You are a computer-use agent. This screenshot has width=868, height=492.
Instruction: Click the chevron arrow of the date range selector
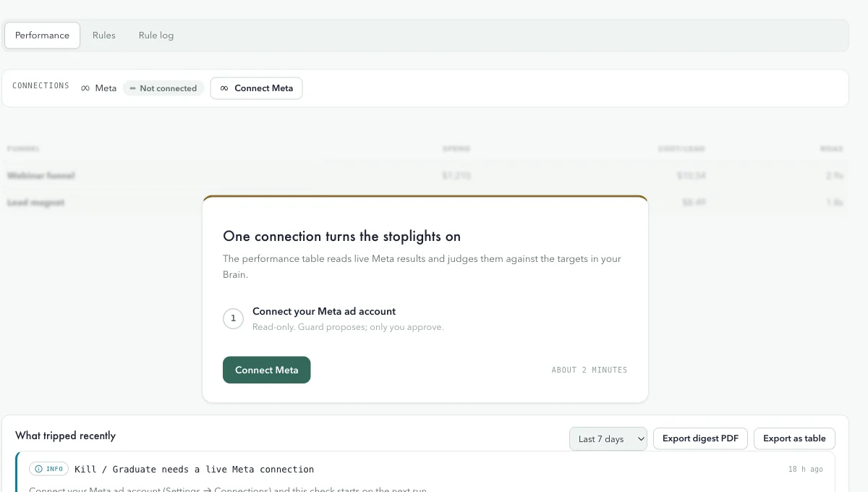[640, 439]
